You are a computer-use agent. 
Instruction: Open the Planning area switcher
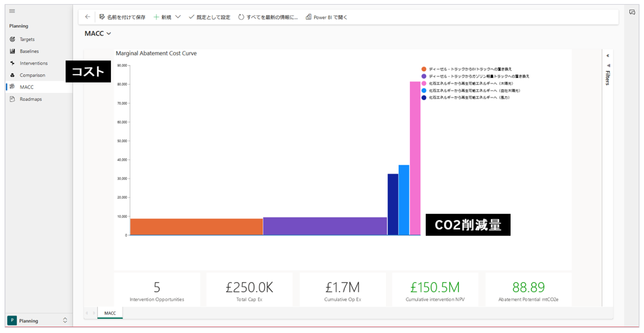point(65,320)
